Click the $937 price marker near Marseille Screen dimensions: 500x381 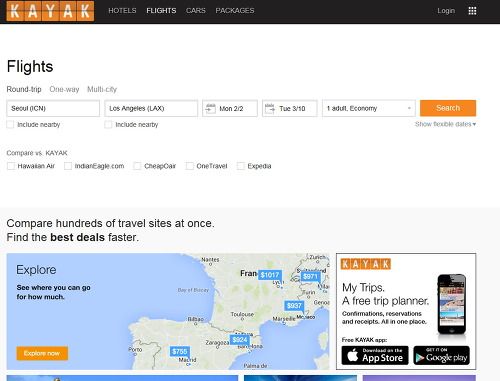[294, 306]
